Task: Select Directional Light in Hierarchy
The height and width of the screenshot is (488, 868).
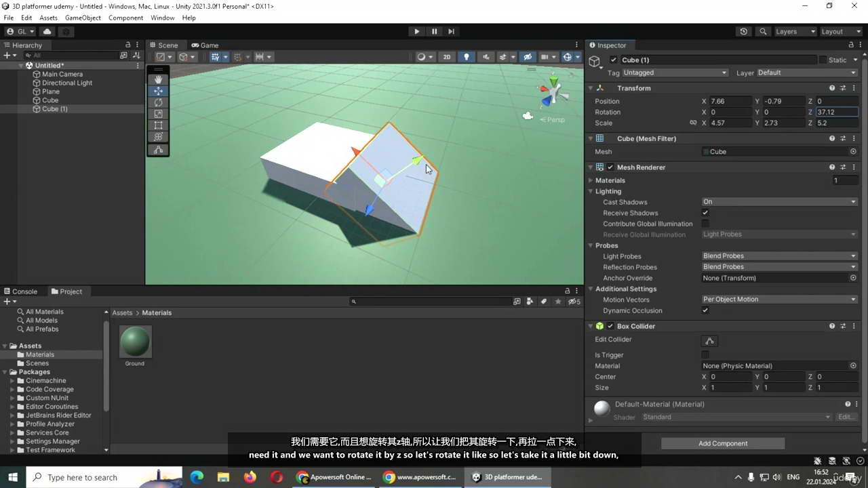Action: [67, 83]
